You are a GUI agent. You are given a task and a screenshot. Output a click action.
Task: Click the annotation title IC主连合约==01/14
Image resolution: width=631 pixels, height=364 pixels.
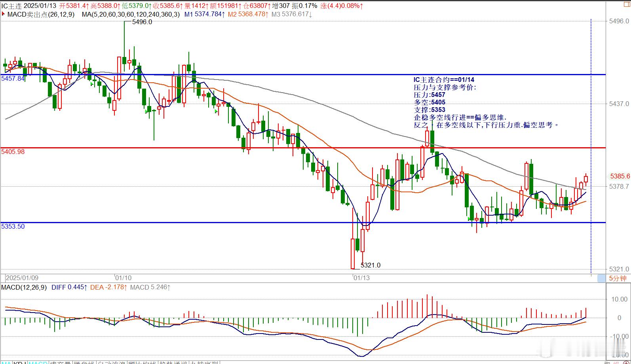coord(444,80)
